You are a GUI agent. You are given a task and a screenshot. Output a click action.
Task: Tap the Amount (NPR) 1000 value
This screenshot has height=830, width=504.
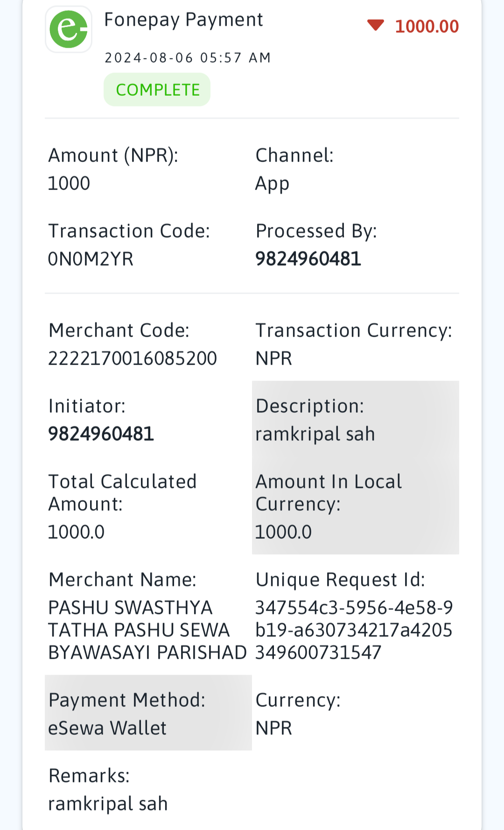(x=69, y=183)
